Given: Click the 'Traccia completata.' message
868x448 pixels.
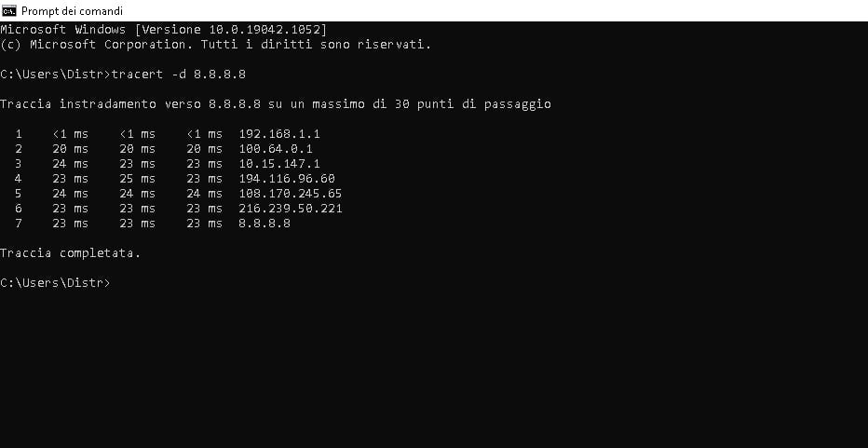Looking at the screenshot, I should 70,253.
